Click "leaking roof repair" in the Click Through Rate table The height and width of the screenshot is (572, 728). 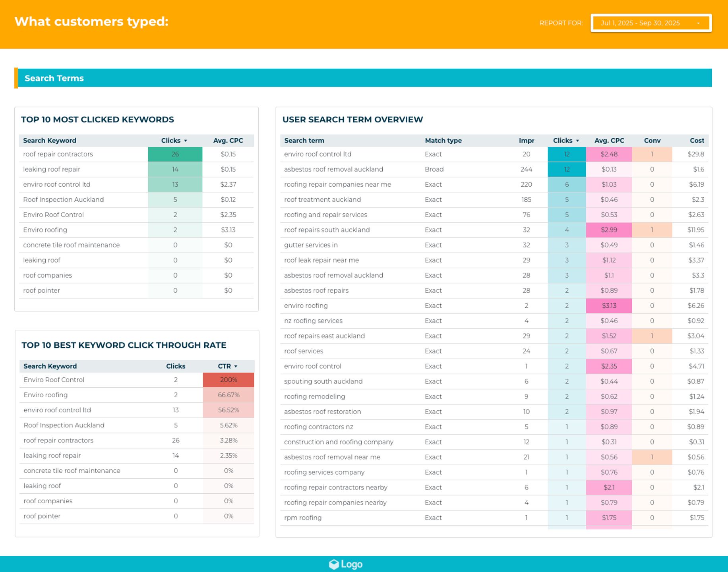coord(52,456)
